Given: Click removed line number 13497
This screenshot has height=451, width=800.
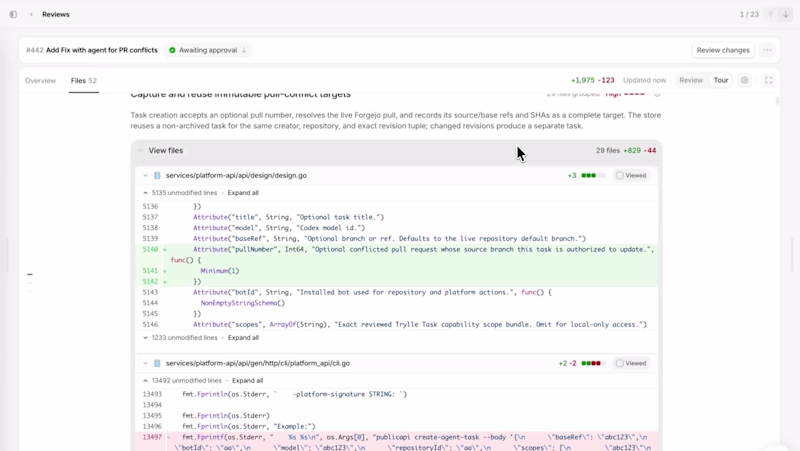Looking at the screenshot, I should [x=152, y=437].
